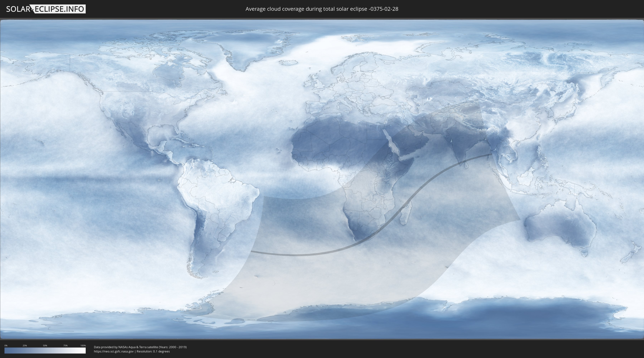Viewport: 644px width, 358px height.
Task: Click the world cloud coverage map image
Action: 322,179
